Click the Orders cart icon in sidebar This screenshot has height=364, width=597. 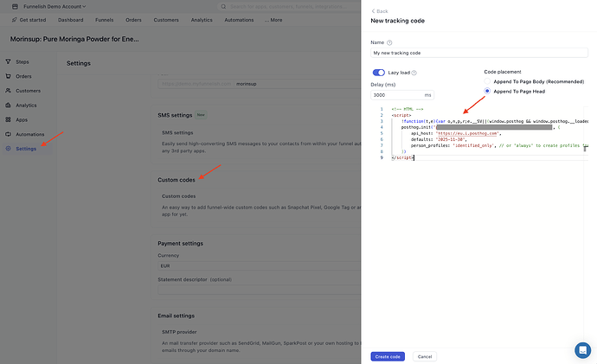[x=9, y=76]
